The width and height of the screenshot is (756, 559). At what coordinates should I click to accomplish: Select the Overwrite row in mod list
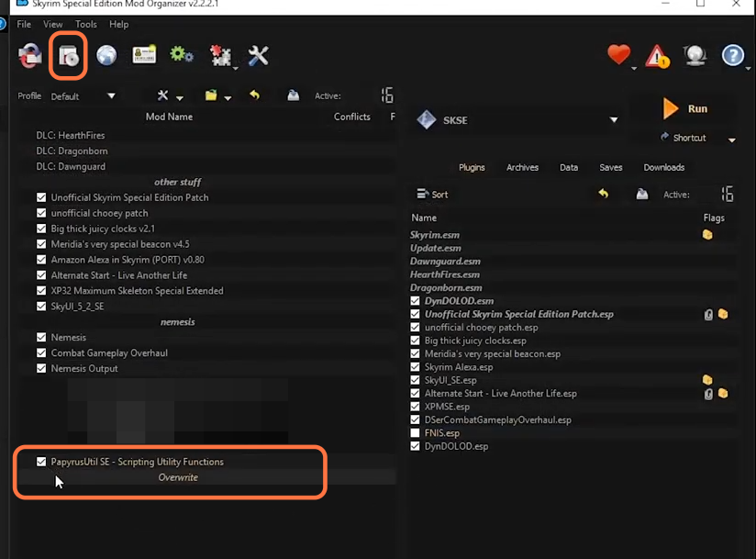[207, 477]
